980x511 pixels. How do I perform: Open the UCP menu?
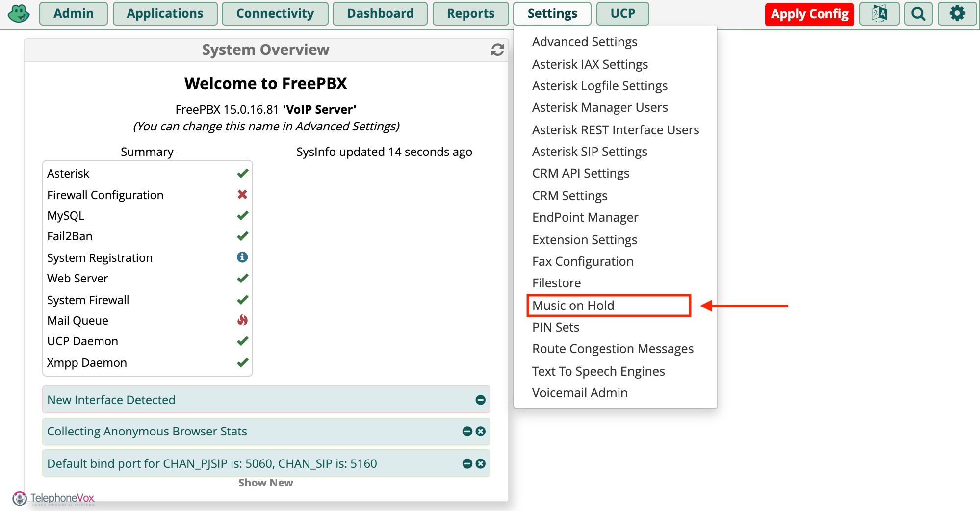(623, 14)
